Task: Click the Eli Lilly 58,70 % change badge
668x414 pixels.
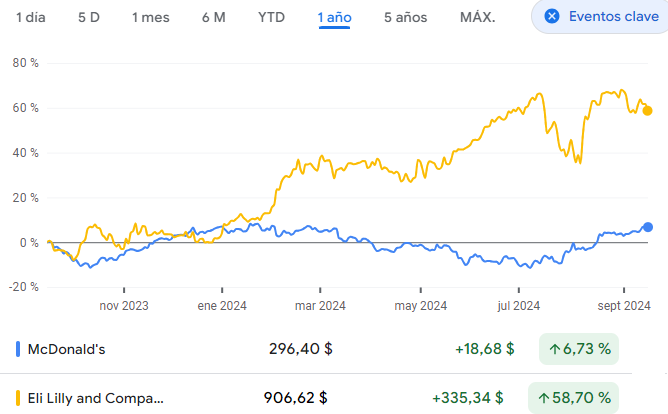Action: 579,398
